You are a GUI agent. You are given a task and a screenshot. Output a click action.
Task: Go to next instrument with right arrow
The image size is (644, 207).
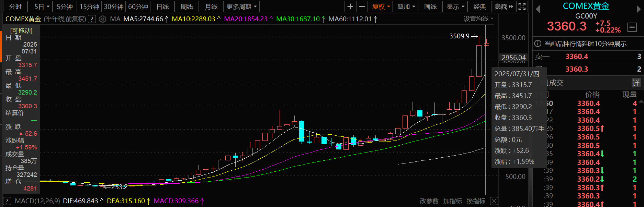639,9
